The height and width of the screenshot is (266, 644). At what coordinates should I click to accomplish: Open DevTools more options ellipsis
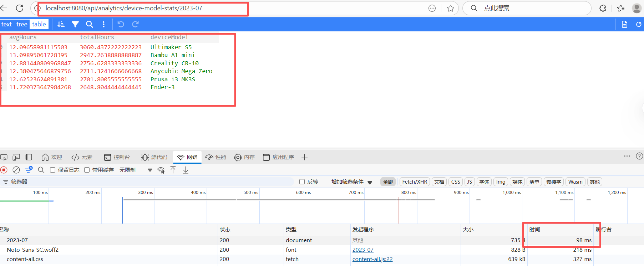coord(627,156)
